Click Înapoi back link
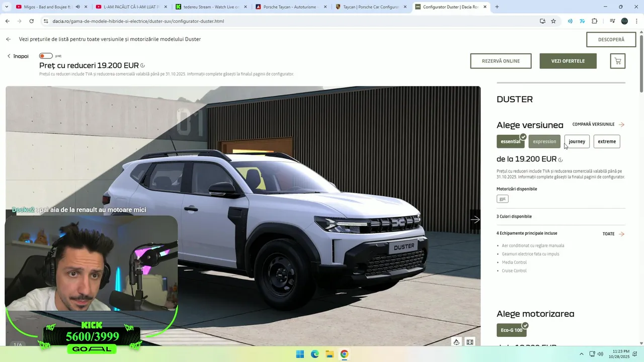The image size is (644, 362). (x=18, y=56)
